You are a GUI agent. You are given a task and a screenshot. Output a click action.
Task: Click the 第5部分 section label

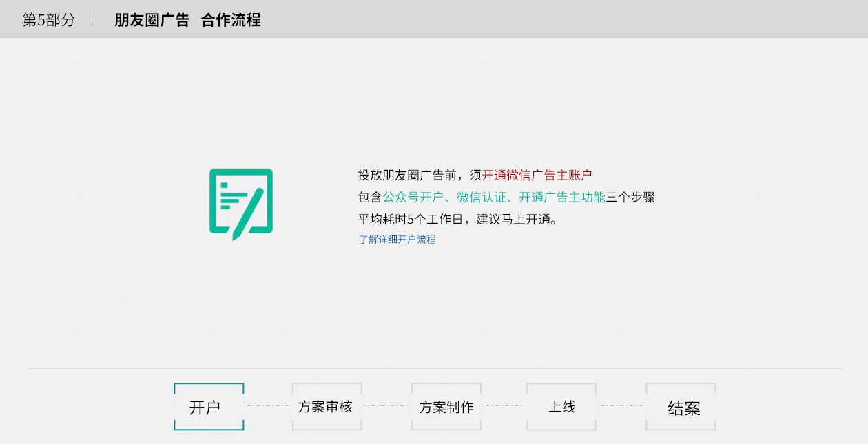(49, 20)
